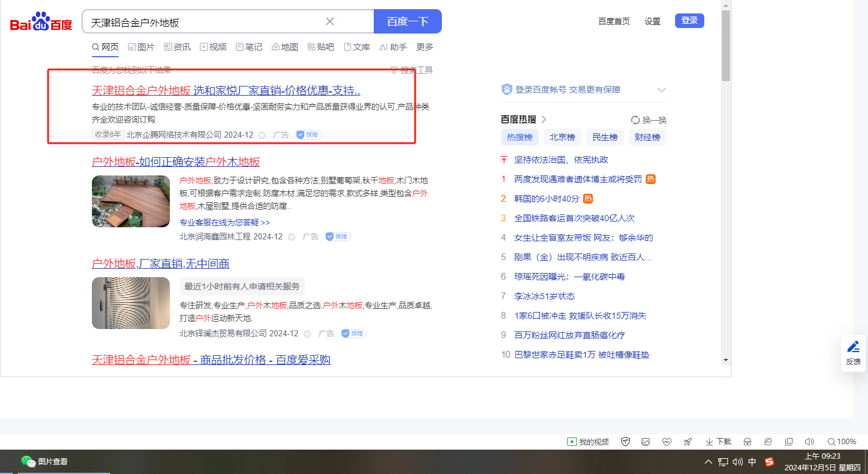Click the shield security icon in status bar
Screen dimensions: 868x474
(x=625, y=442)
